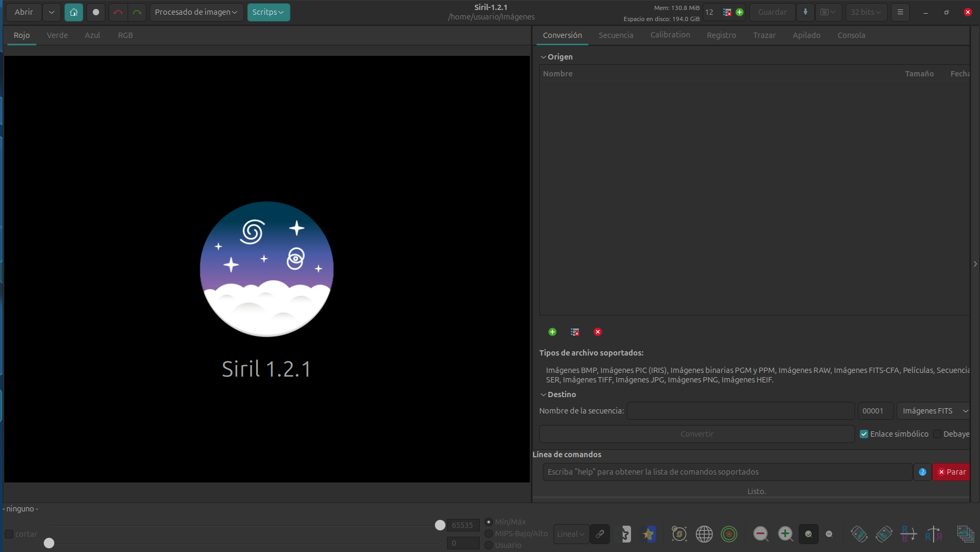This screenshot has width=980, height=552.
Task: Click the round livestacking button in header
Action: click(x=96, y=12)
